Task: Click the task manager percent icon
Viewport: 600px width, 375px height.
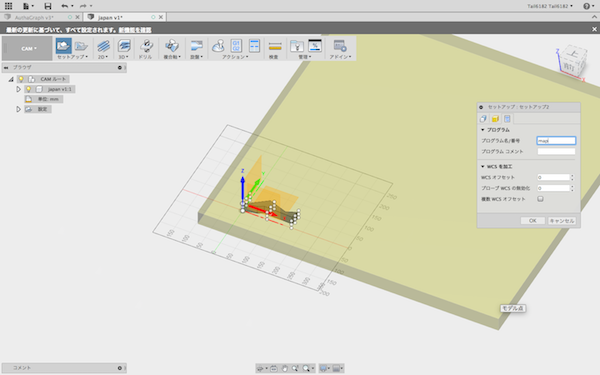Action: (315, 46)
